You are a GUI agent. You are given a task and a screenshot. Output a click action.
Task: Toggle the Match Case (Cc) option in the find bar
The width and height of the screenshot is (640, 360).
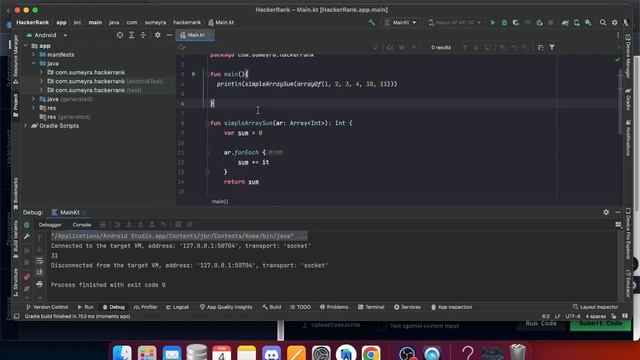coord(390,48)
